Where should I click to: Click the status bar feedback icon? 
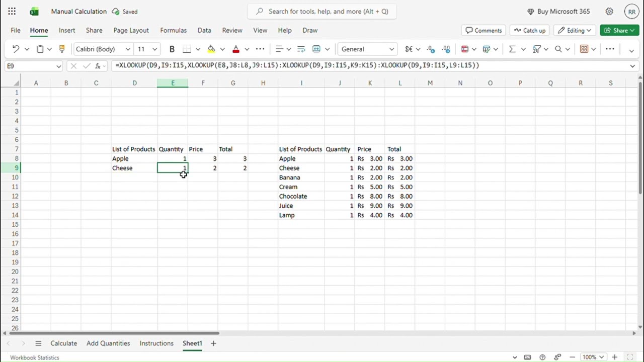point(557,357)
